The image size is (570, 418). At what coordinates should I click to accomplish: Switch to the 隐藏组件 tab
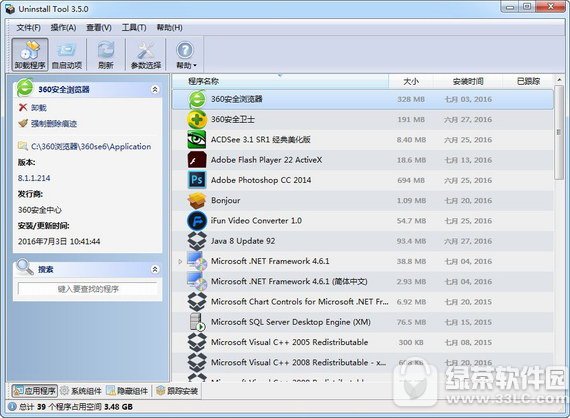click(x=127, y=391)
